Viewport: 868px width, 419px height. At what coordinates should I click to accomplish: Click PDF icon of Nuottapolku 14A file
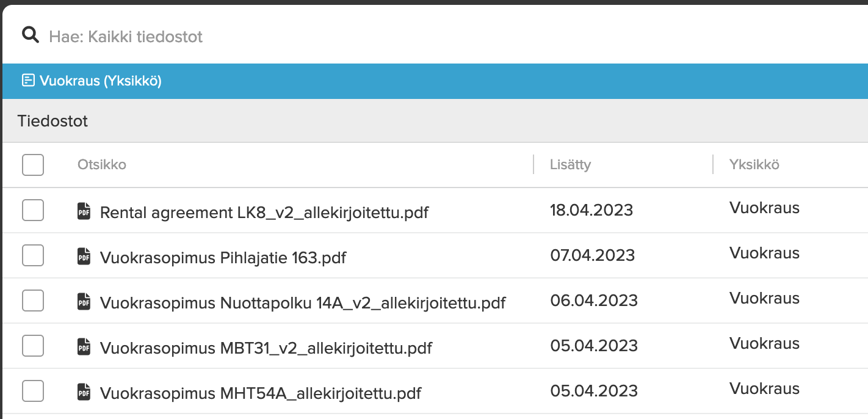[x=84, y=302]
